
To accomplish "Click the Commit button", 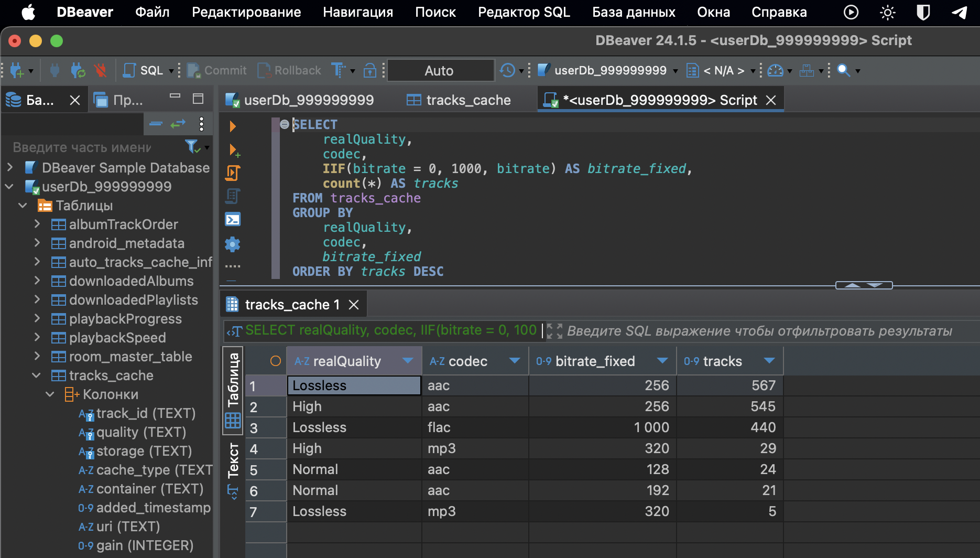I will coord(216,70).
